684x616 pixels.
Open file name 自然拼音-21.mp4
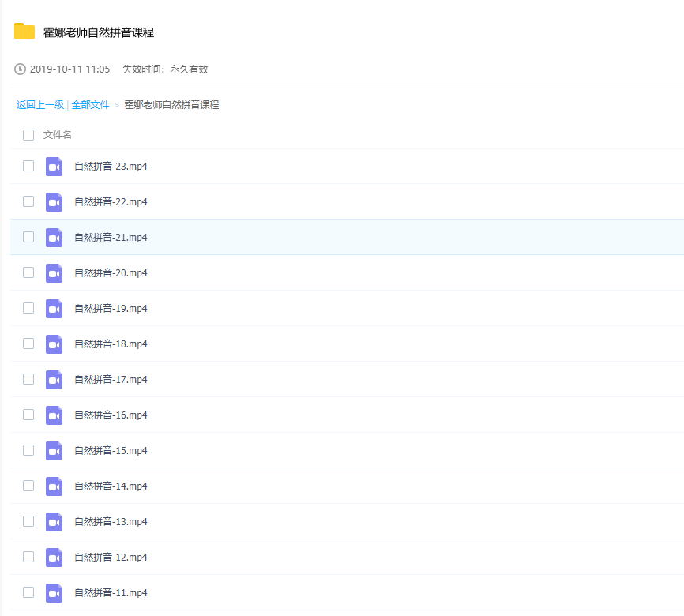pos(111,238)
